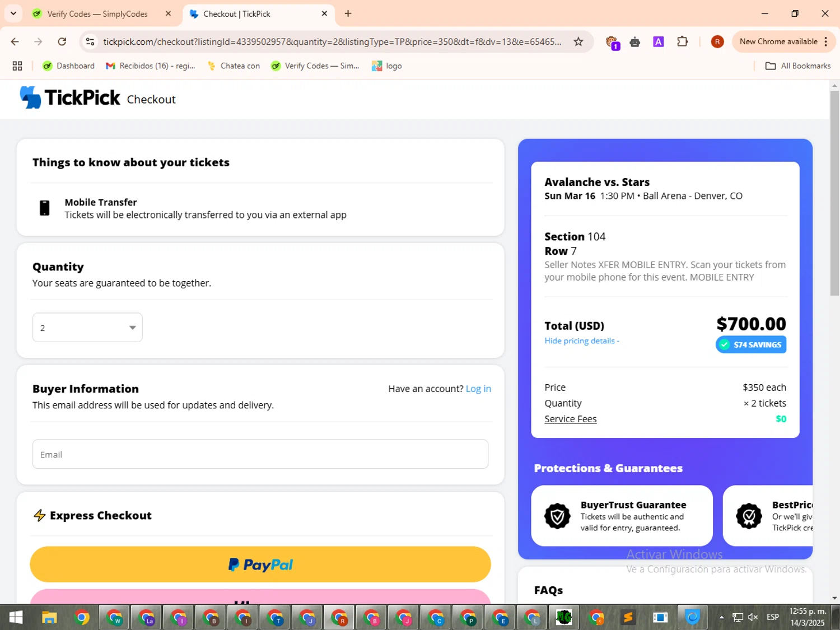Open a new browser tab
Image resolution: width=840 pixels, height=630 pixels.
click(x=348, y=13)
